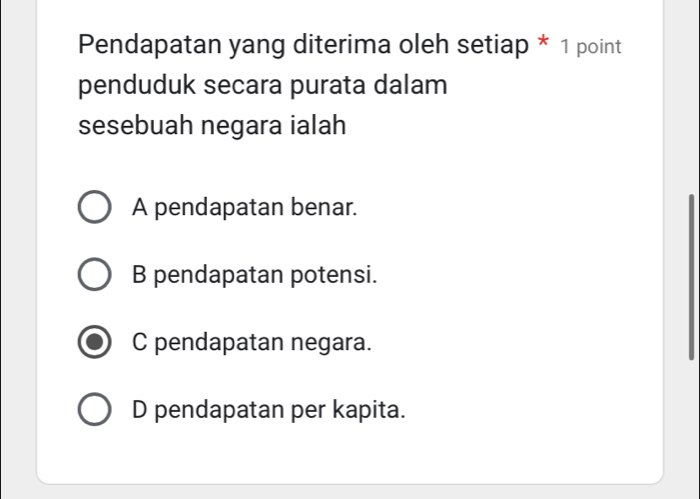Click the word 'kapita' in option D

point(370,410)
